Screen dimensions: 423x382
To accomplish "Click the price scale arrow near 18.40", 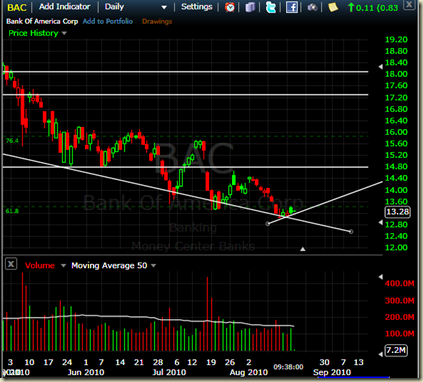I will (381, 67).
